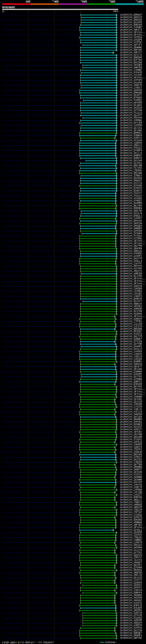Image resolution: width=146 pixels, height=644 pixels.
Task: Click label UniRef100_A9PI07
Action: pyautogui.click(x=131, y=53)
